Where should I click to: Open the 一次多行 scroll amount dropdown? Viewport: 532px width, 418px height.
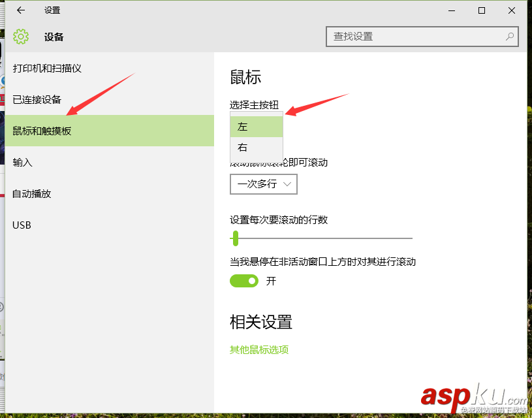coord(263,184)
